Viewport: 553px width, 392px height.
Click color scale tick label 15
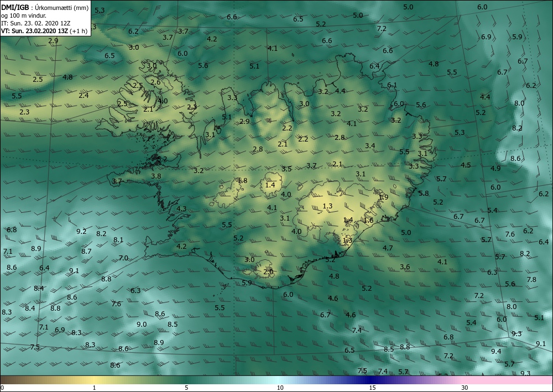tap(372, 388)
